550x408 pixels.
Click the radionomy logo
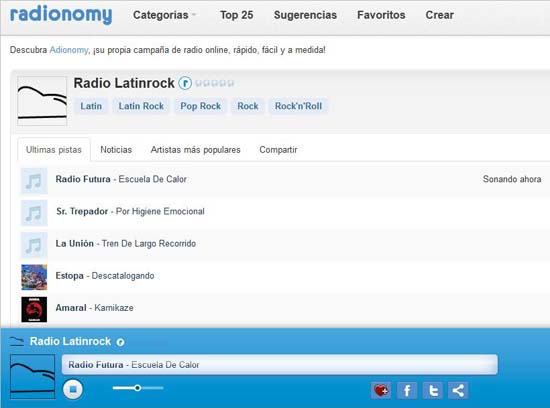pos(61,15)
